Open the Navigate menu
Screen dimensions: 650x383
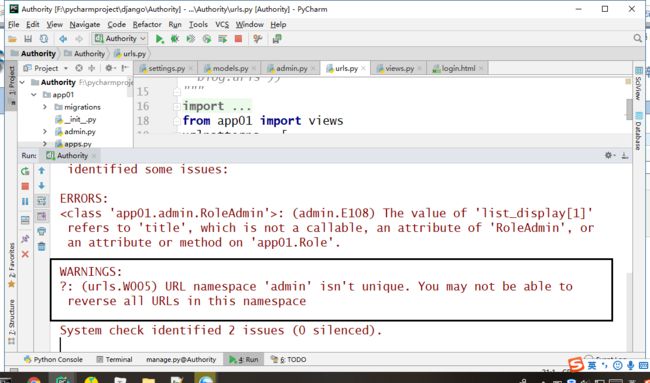(85, 24)
